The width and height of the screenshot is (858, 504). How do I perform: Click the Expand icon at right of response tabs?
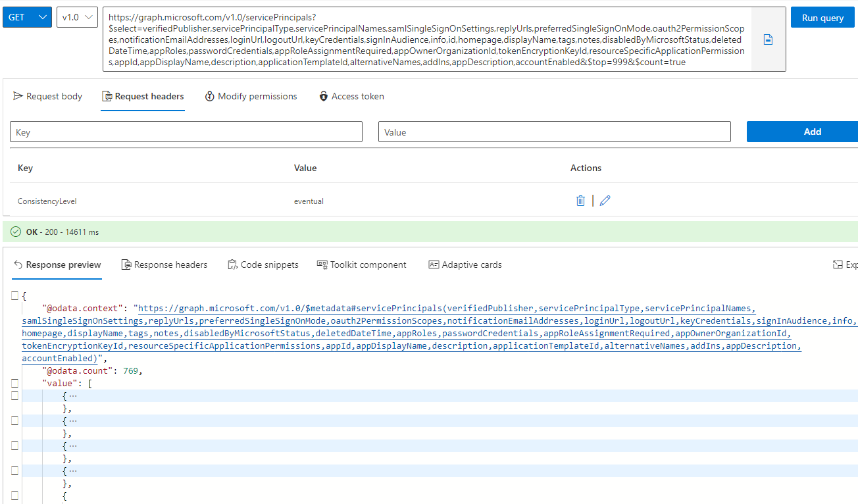(838, 265)
